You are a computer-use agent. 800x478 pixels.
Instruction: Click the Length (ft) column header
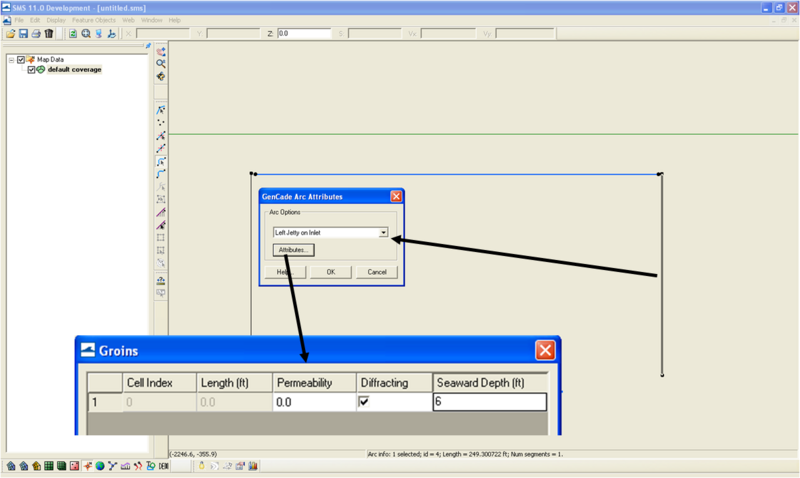coord(234,383)
